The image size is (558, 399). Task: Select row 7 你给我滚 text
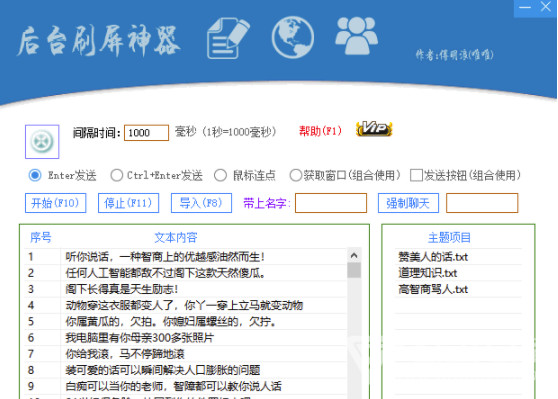click(x=125, y=354)
